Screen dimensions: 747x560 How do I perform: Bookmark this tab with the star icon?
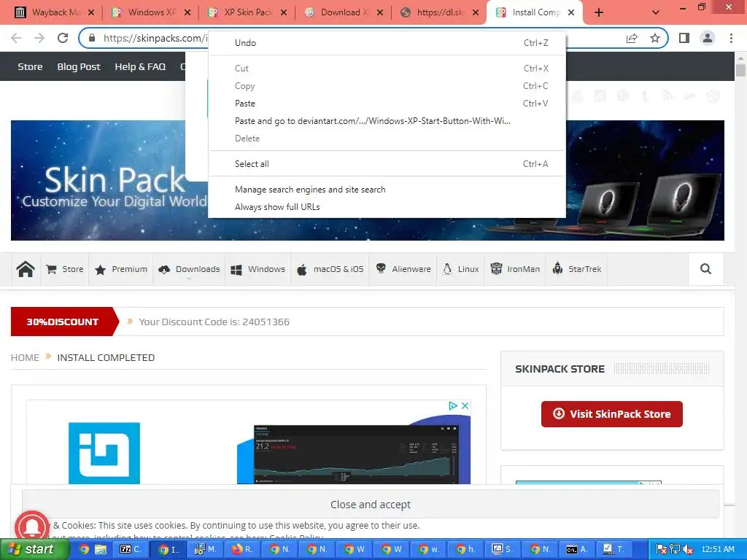(655, 38)
